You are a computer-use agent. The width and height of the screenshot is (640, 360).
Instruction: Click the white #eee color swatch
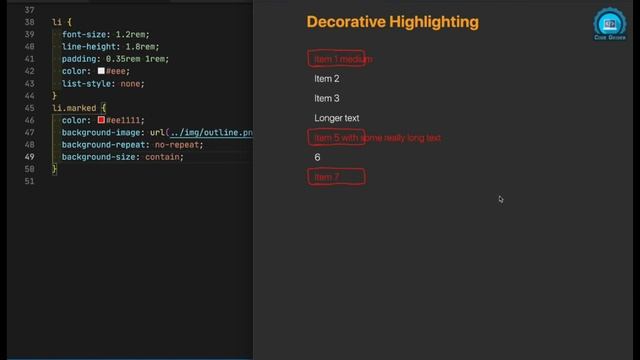[101, 71]
